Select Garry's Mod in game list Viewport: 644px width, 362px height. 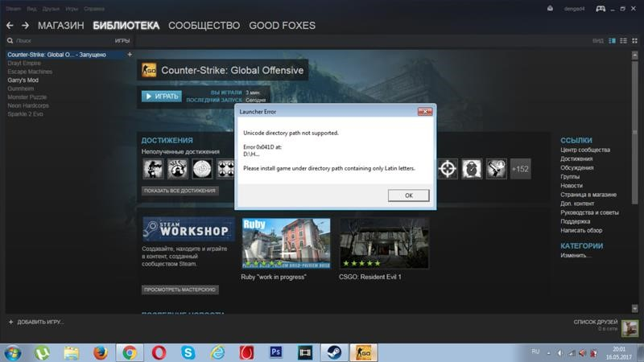[23, 80]
